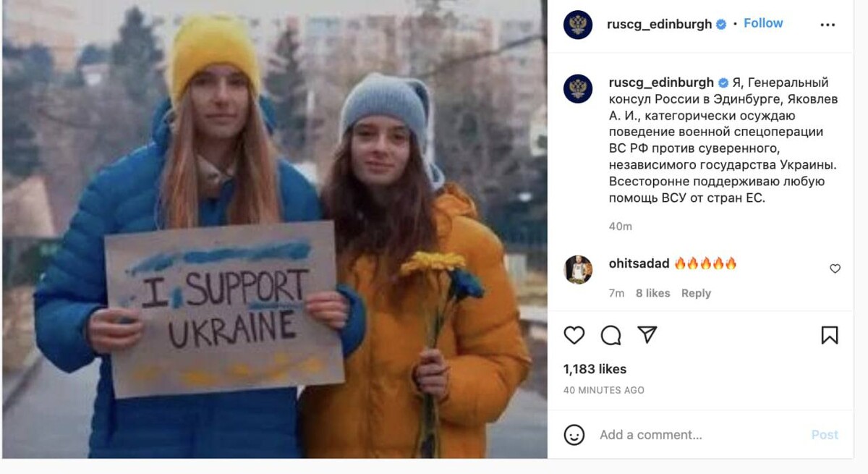This screenshot has height=474, width=868.
Task: Open the 1,183 likes list
Action: [x=595, y=369]
